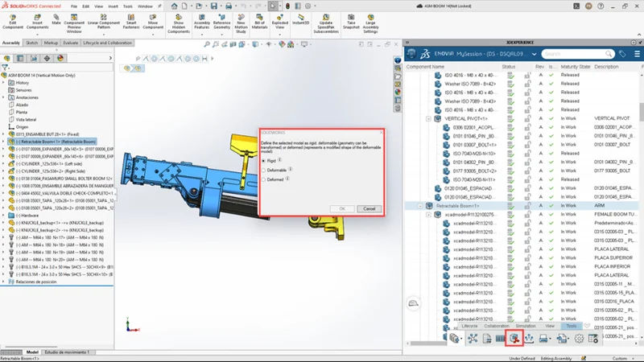This screenshot has height=362, width=644.
Task: Click the Exploded View icon
Action: (x=279, y=19)
